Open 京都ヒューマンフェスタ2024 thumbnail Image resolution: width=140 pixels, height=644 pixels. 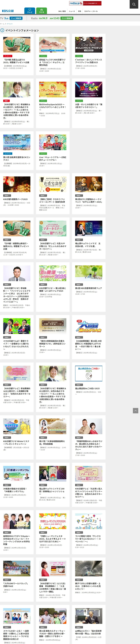[53, 521]
